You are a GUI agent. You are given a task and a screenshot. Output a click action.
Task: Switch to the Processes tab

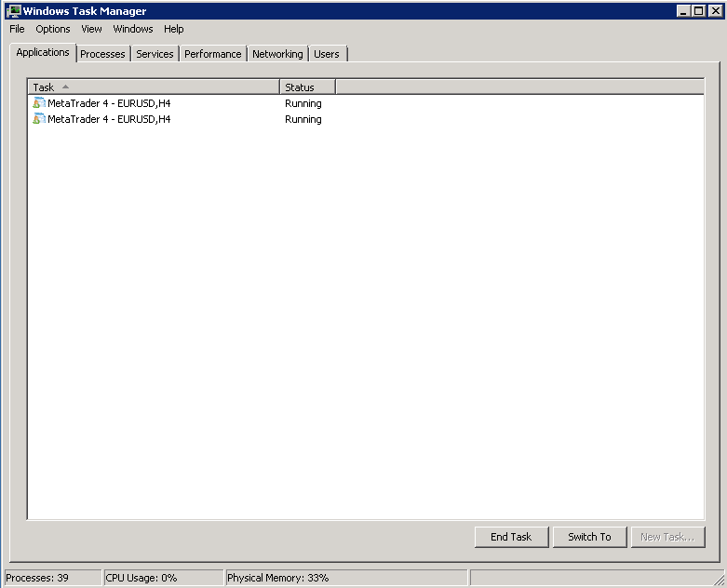click(102, 54)
